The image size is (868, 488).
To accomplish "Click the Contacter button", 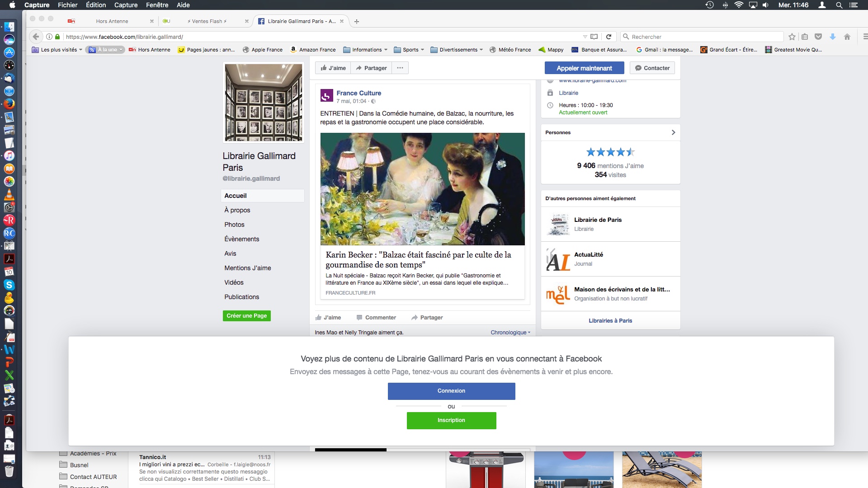I will [x=652, y=68].
